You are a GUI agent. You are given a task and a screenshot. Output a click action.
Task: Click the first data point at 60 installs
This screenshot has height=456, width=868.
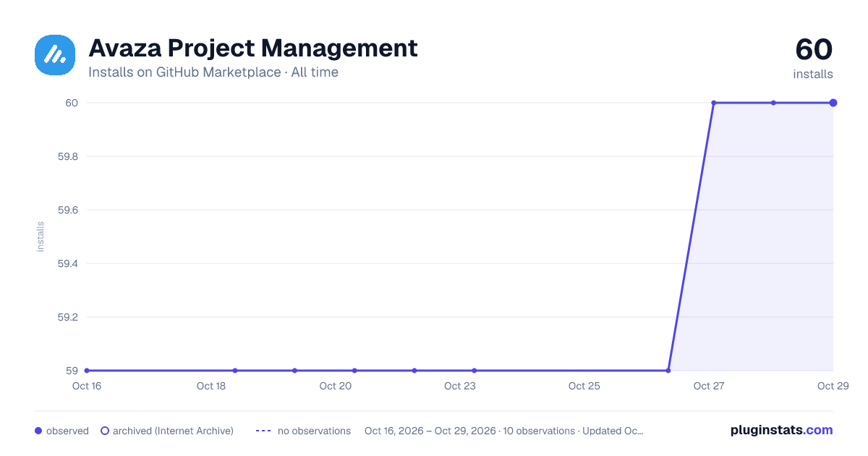pyautogui.click(x=714, y=103)
